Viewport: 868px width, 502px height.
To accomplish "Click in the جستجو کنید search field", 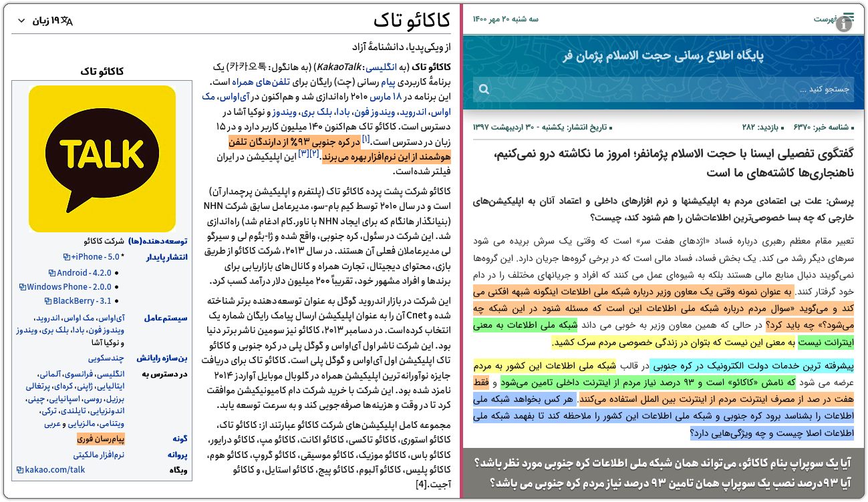I will pyautogui.click(x=668, y=89).
